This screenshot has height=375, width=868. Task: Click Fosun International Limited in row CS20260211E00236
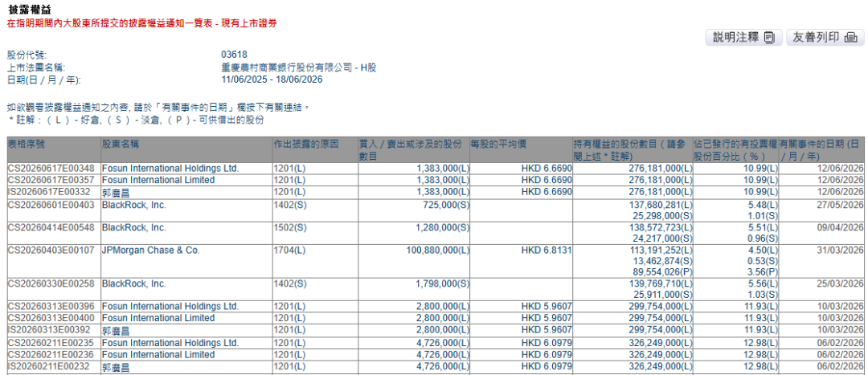click(x=158, y=355)
